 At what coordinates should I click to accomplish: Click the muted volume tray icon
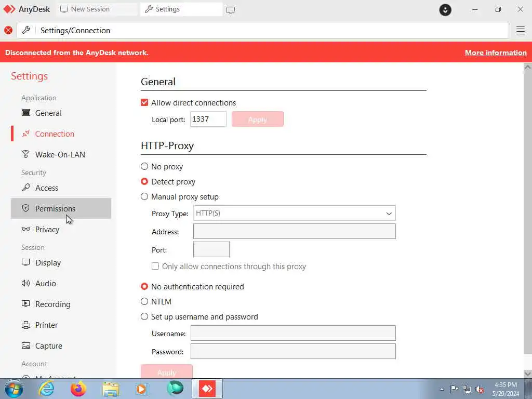pyautogui.click(x=480, y=389)
